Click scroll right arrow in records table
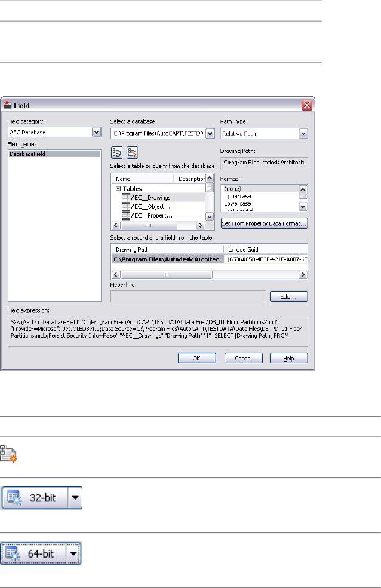 point(303,275)
